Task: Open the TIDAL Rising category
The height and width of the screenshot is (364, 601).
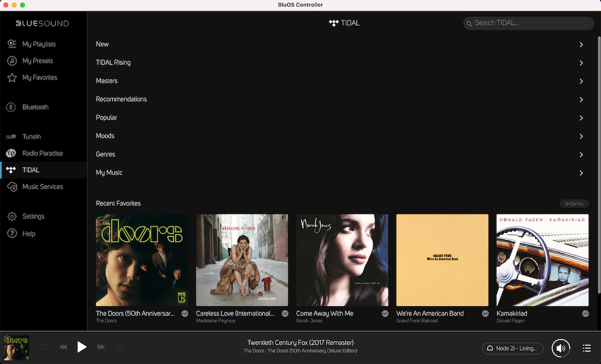Action: pos(342,63)
